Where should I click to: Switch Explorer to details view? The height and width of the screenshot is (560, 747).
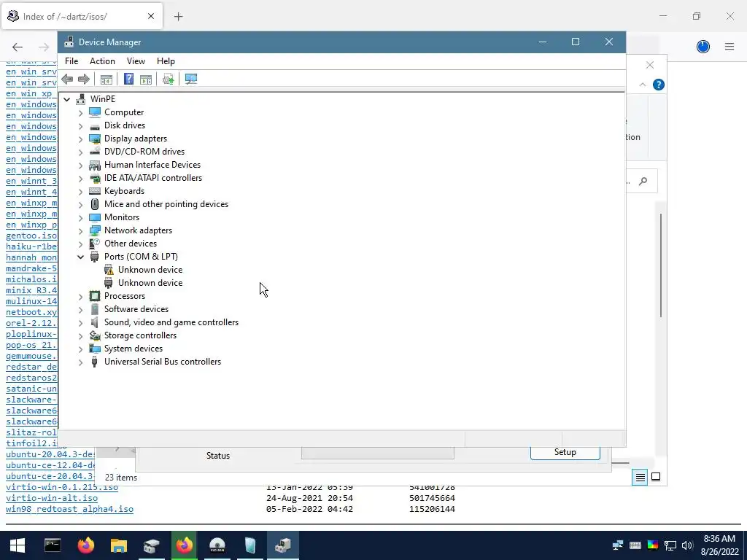click(640, 477)
